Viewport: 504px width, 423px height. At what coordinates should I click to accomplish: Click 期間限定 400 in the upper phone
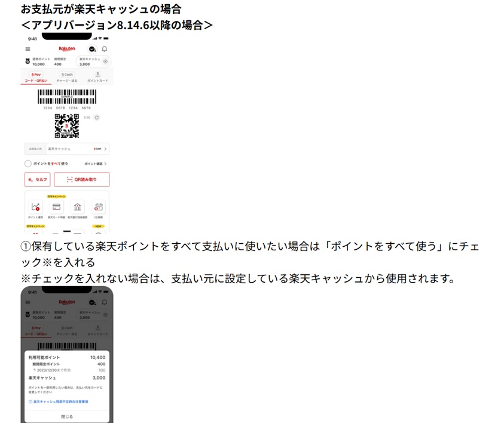click(x=60, y=62)
